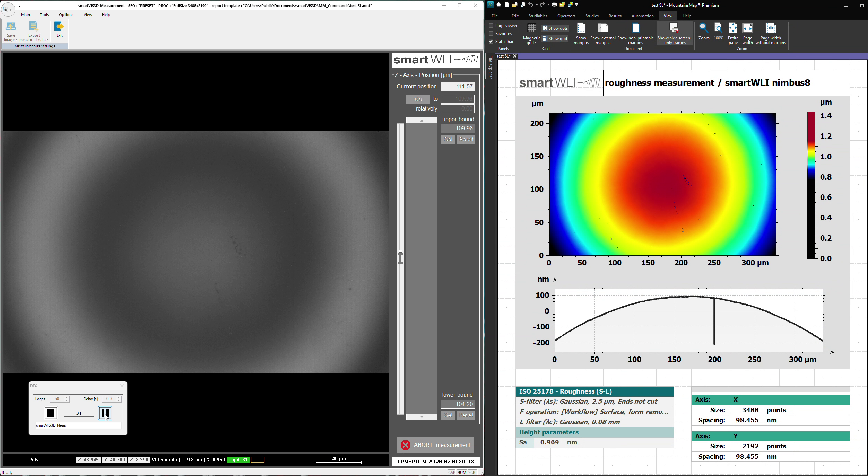The height and width of the screenshot is (476, 868).
Task: Click the ABORT measurement button
Action: coord(435,445)
